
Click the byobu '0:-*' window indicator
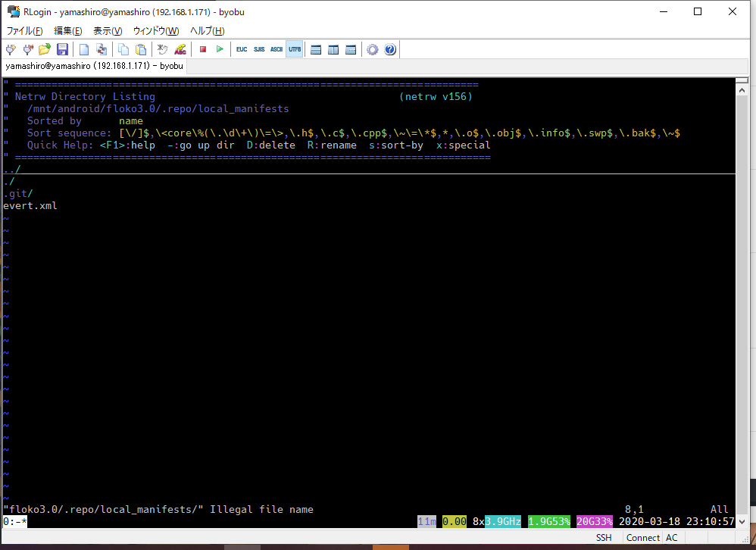pyautogui.click(x=15, y=521)
